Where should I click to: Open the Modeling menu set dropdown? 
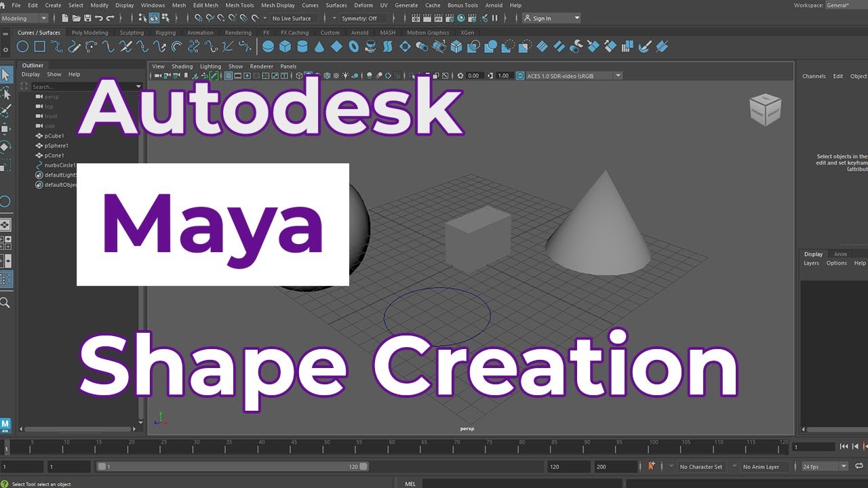[x=24, y=18]
